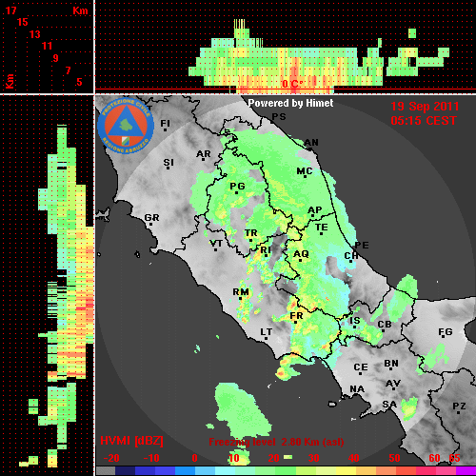The height and width of the screenshot is (476, 476).
Task: Click the CB city label on map
Action: tap(385, 325)
